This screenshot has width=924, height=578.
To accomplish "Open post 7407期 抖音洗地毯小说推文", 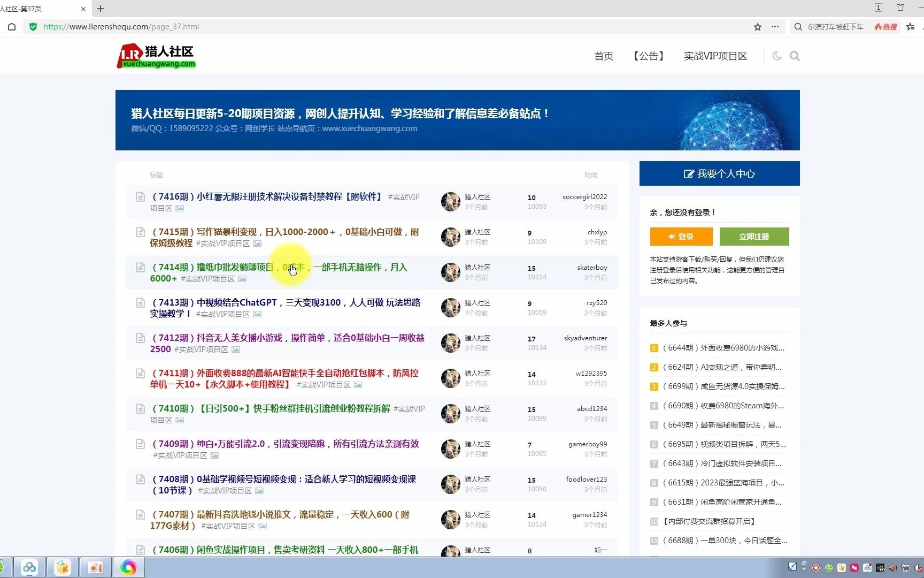I will [x=280, y=520].
